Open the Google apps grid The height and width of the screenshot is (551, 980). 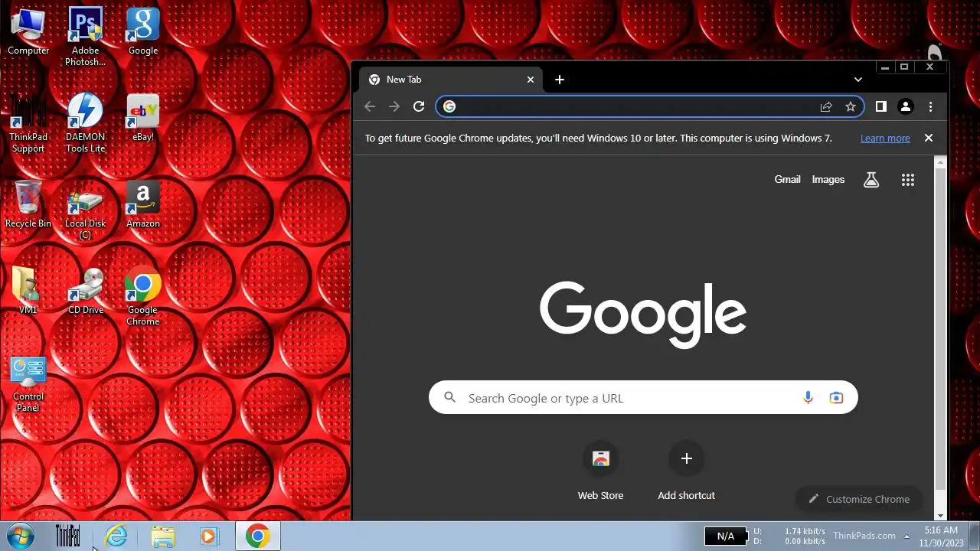tap(908, 180)
